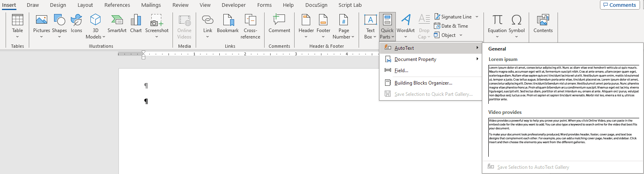Open the Equation button
The height and width of the screenshot is (174, 644).
[x=497, y=26]
